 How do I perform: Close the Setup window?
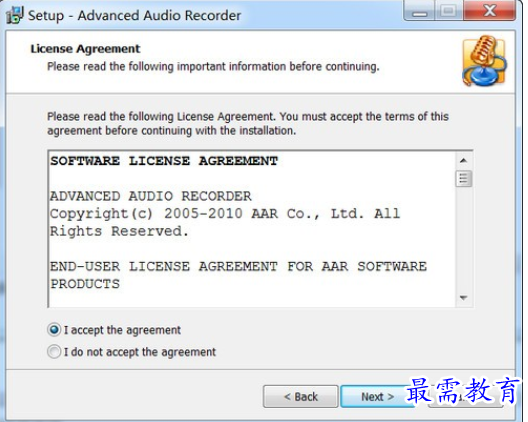tap(490, 11)
